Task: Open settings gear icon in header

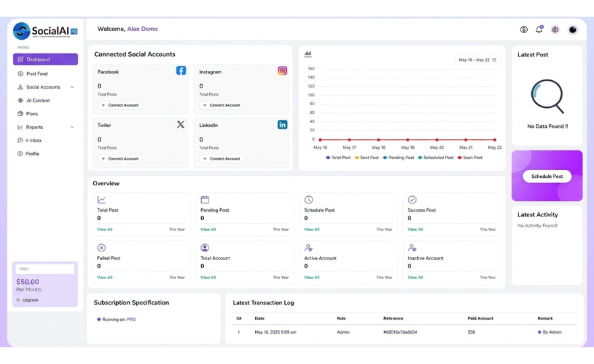Action: [x=555, y=30]
